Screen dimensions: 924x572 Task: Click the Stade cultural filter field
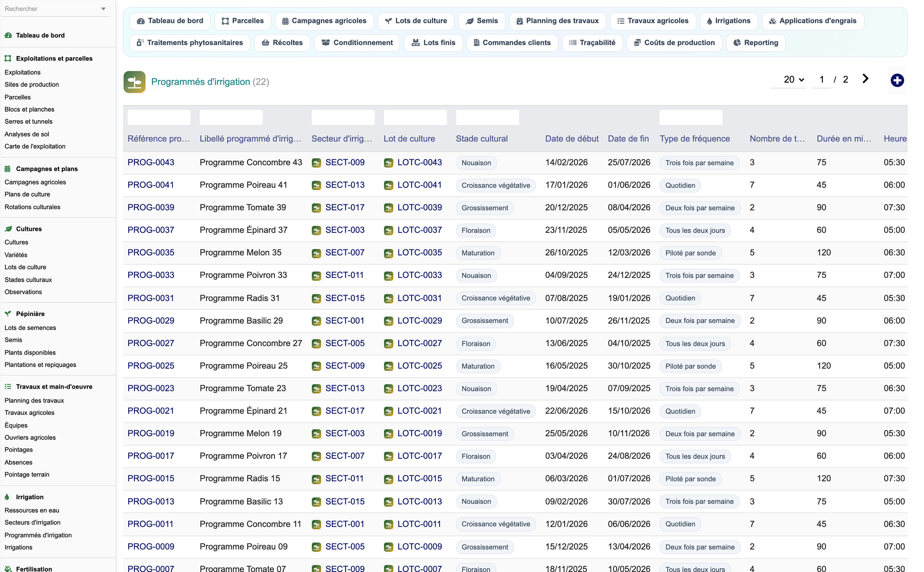click(x=488, y=117)
